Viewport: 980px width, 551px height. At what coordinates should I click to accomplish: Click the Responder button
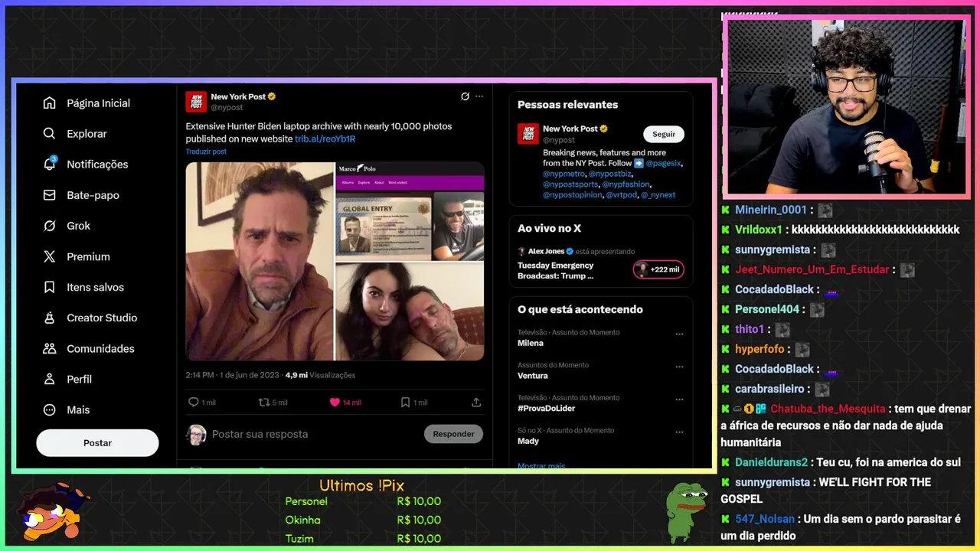[453, 434]
